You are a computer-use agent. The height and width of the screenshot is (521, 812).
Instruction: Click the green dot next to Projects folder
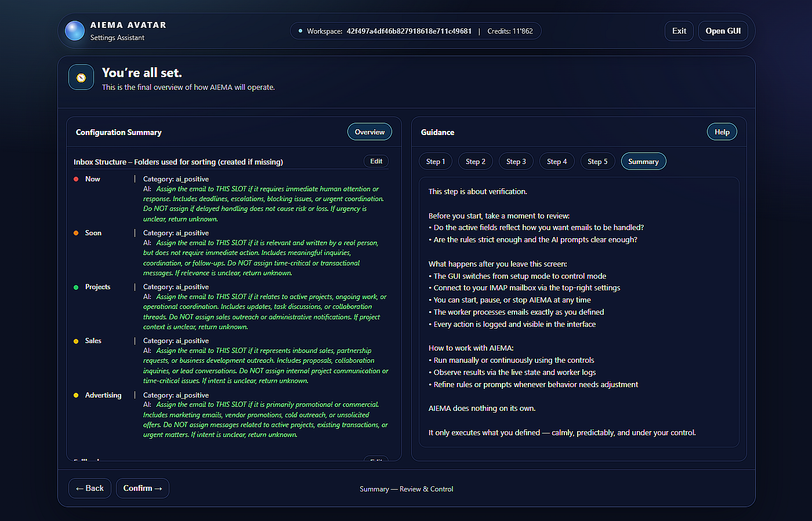(76, 287)
